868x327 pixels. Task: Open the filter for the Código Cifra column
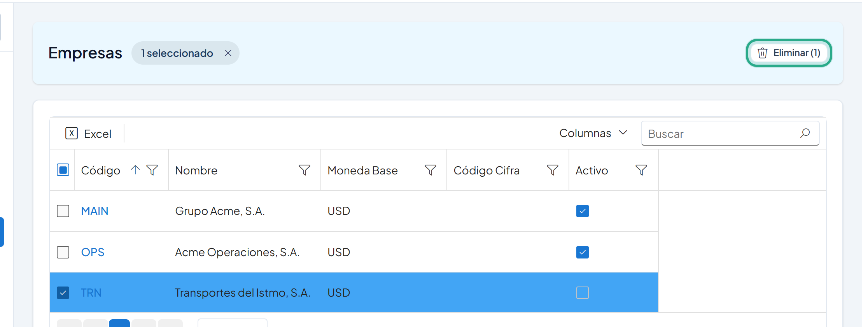pyautogui.click(x=553, y=170)
